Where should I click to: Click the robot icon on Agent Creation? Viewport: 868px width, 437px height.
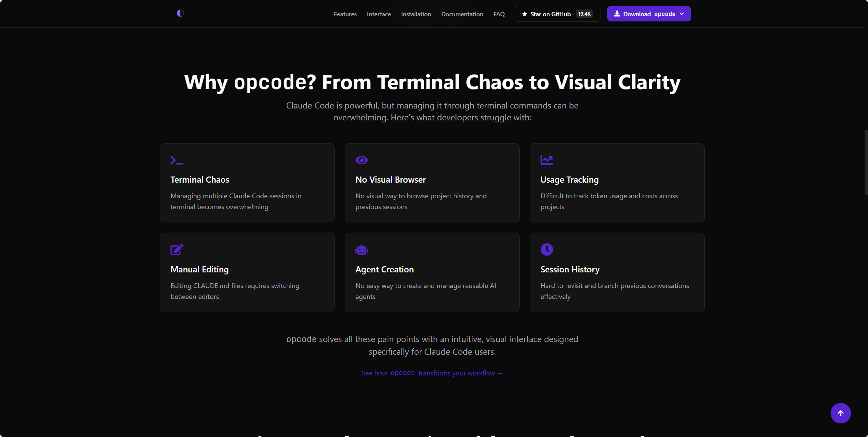pos(361,250)
